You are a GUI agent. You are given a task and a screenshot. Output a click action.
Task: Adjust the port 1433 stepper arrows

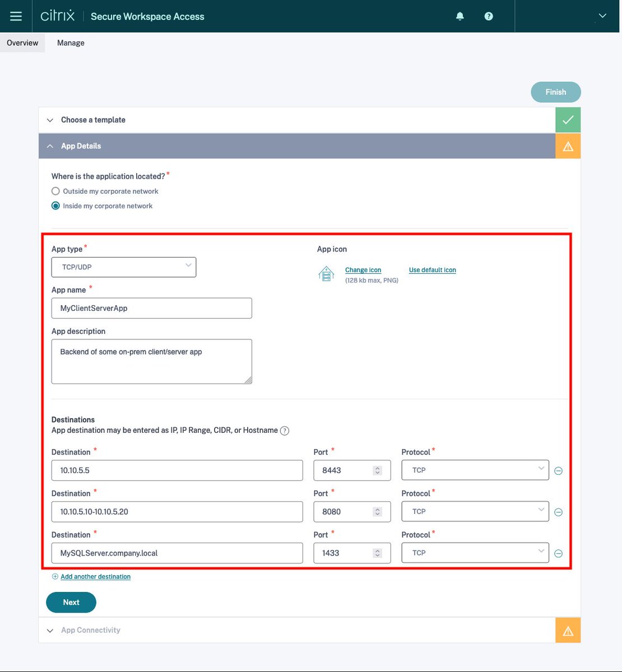[x=378, y=553]
